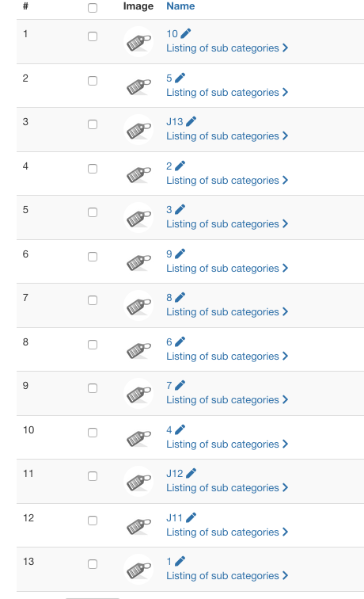Expand sub categories listing for category 5
Viewport: 364px width, 599px height.
[285, 93]
